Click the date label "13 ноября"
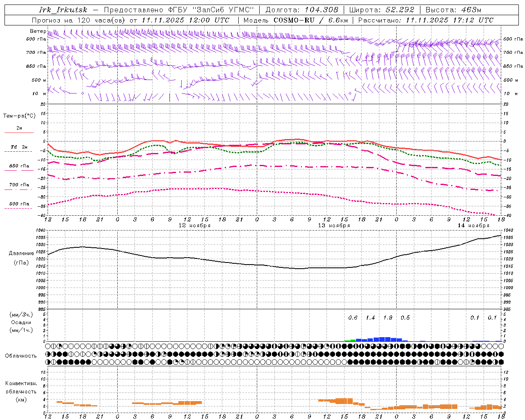The image size is (525, 420). [x=334, y=226]
